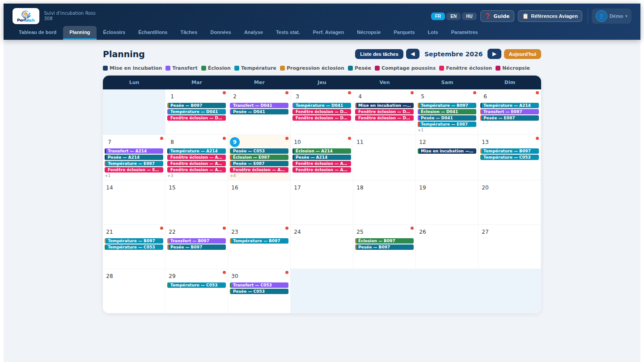644x362 pixels.
Task: Open the Tableau de bord tab
Action: click(38, 32)
